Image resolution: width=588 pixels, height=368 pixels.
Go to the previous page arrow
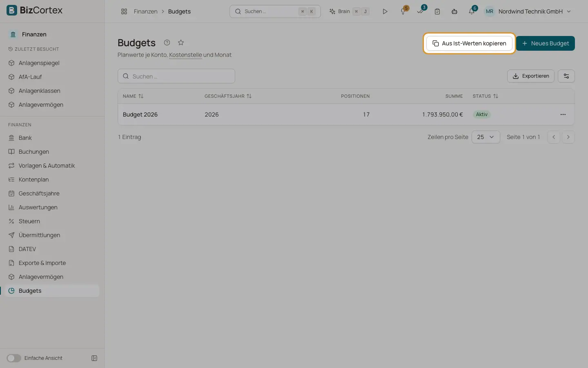(x=554, y=137)
